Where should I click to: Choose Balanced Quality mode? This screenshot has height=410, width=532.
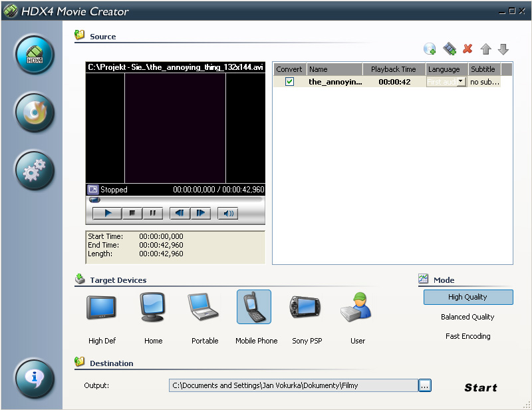(x=467, y=317)
